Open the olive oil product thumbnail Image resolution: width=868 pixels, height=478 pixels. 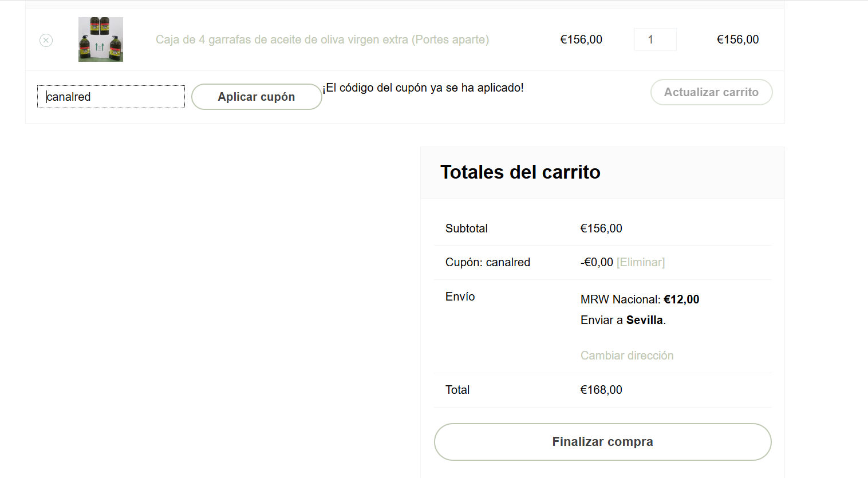101,39
